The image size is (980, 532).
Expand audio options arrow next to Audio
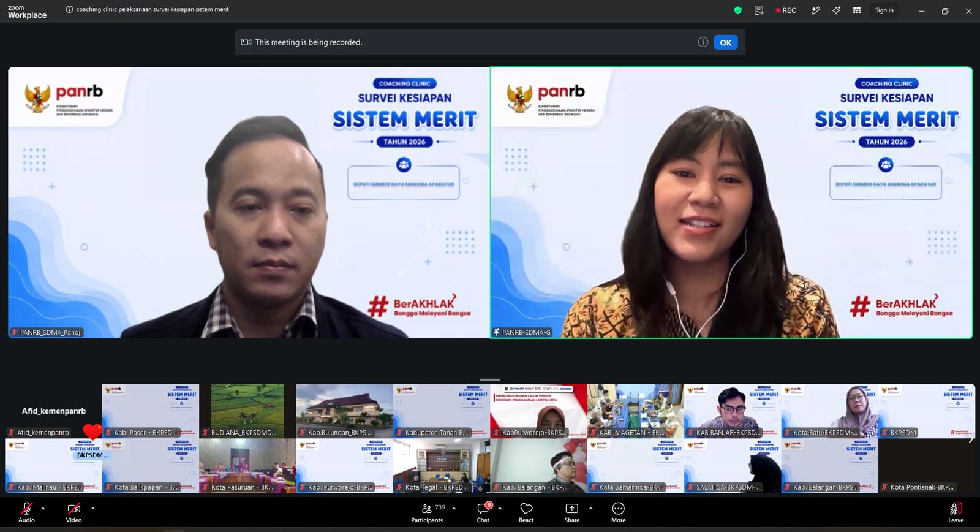click(43, 508)
